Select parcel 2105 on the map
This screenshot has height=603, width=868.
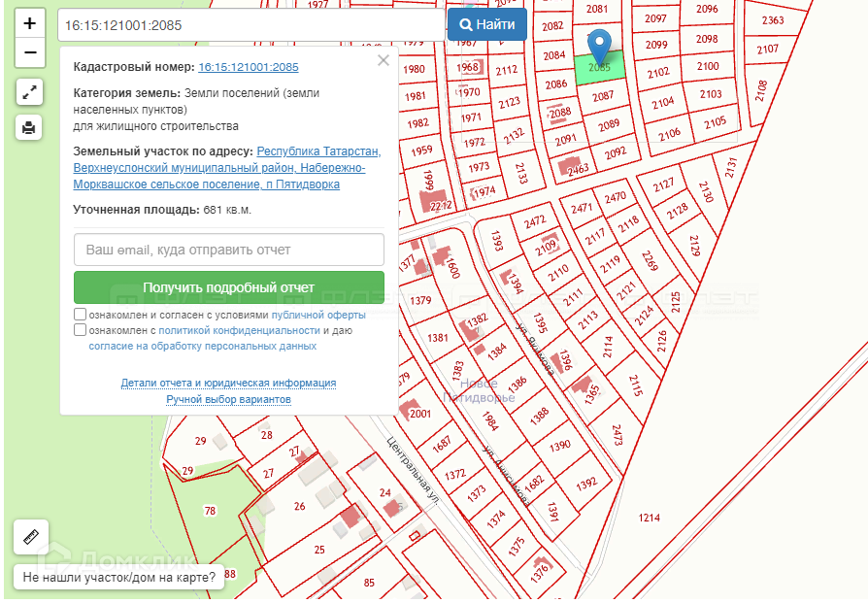point(715,122)
